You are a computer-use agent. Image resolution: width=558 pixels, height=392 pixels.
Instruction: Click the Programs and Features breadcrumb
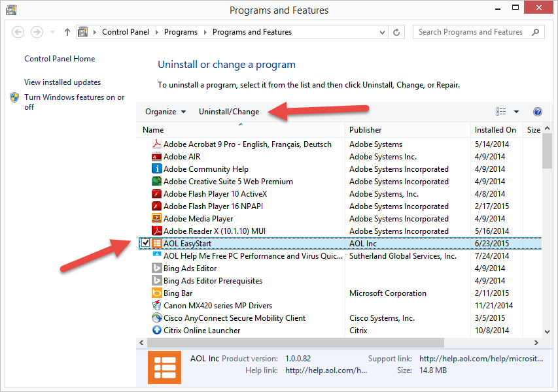tap(252, 33)
